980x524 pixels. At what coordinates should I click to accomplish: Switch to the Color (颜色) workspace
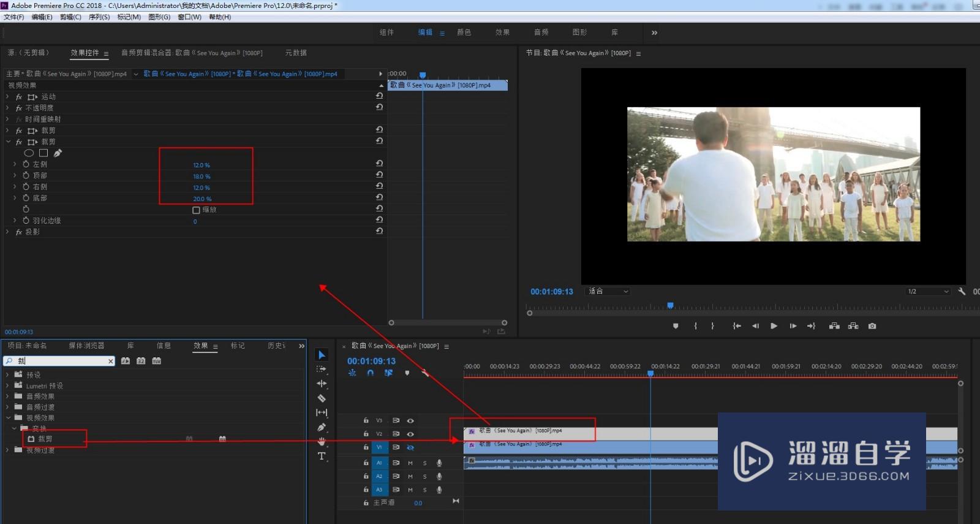(464, 32)
